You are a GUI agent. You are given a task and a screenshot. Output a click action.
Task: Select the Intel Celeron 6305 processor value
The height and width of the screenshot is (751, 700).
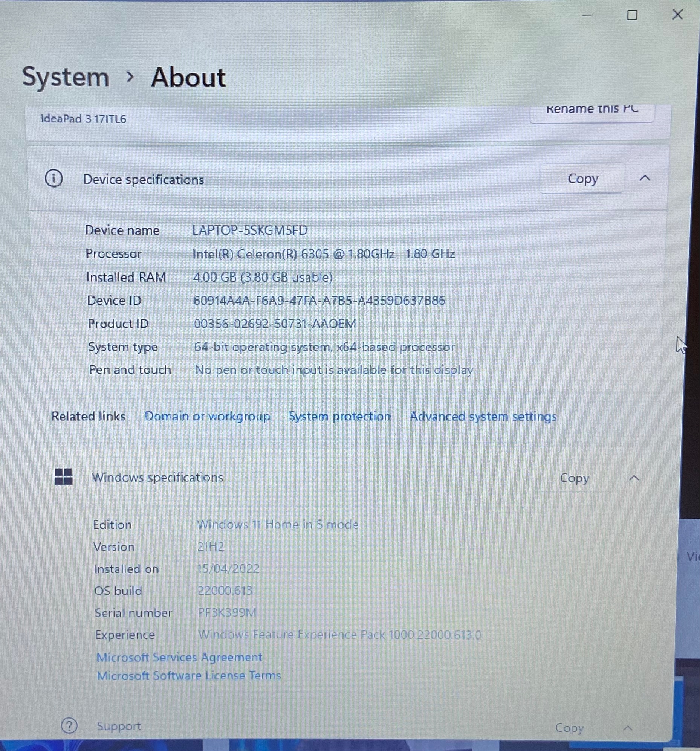(x=324, y=254)
